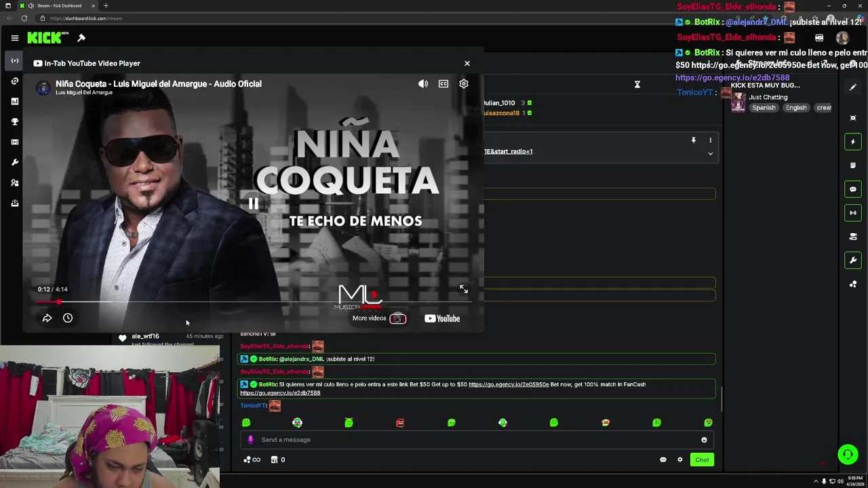The width and height of the screenshot is (868, 488).
Task: Click the green support headset bubble
Action: (x=848, y=454)
